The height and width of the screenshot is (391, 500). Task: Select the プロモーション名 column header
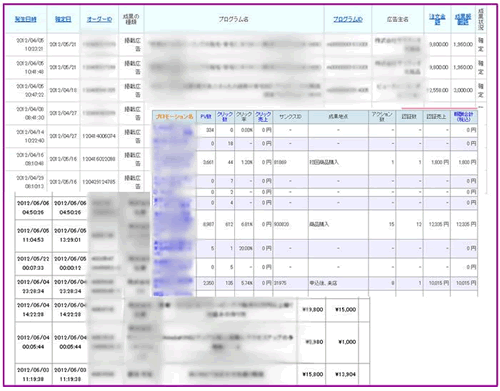click(x=174, y=117)
